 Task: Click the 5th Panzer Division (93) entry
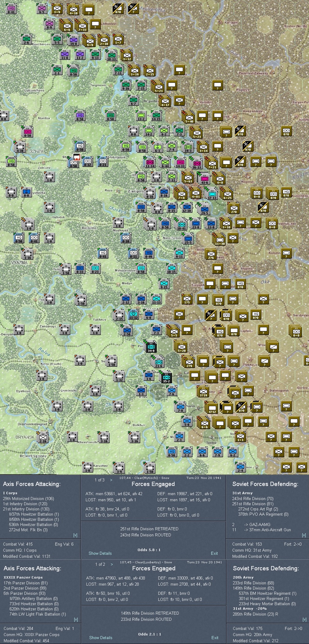(24, 593)
